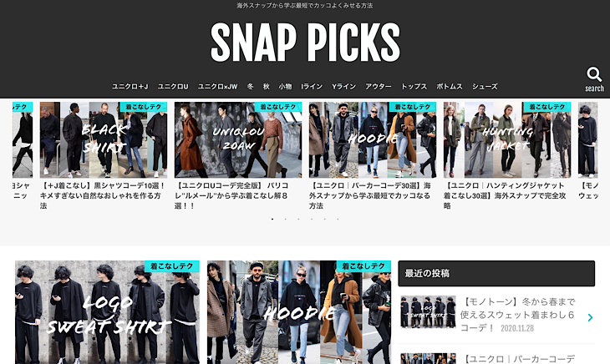This screenshot has height=364, width=610.
Task: Select the ユニクロ×JW menu item
Action: (x=217, y=87)
